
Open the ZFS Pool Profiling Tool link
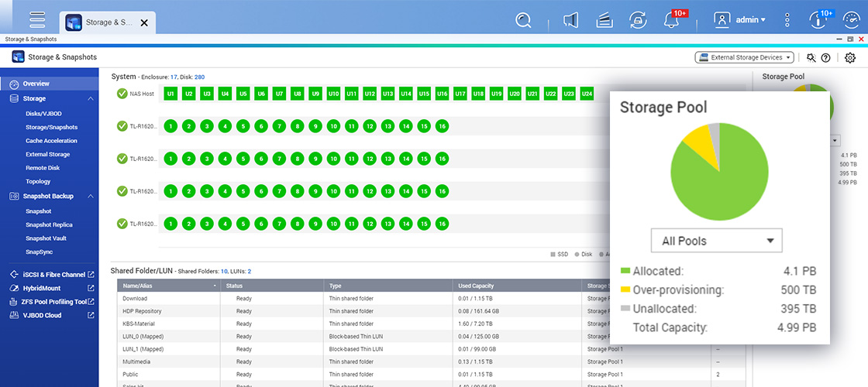pyautogui.click(x=53, y=302)
